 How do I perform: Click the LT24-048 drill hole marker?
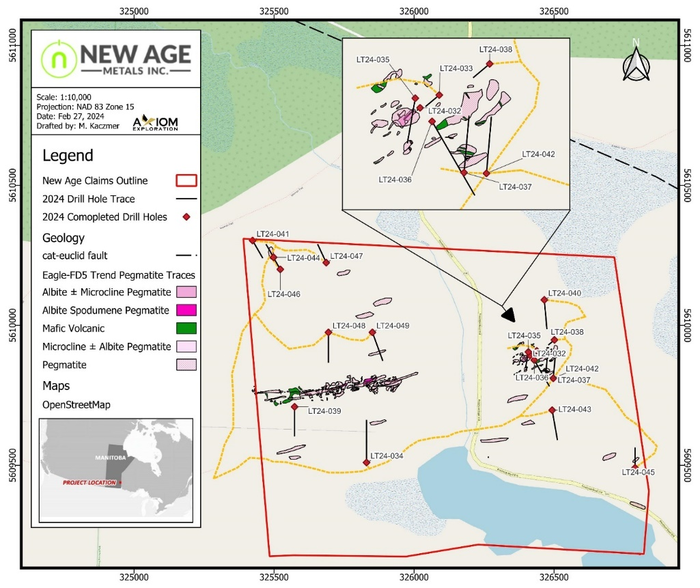[x=328, y=332]
